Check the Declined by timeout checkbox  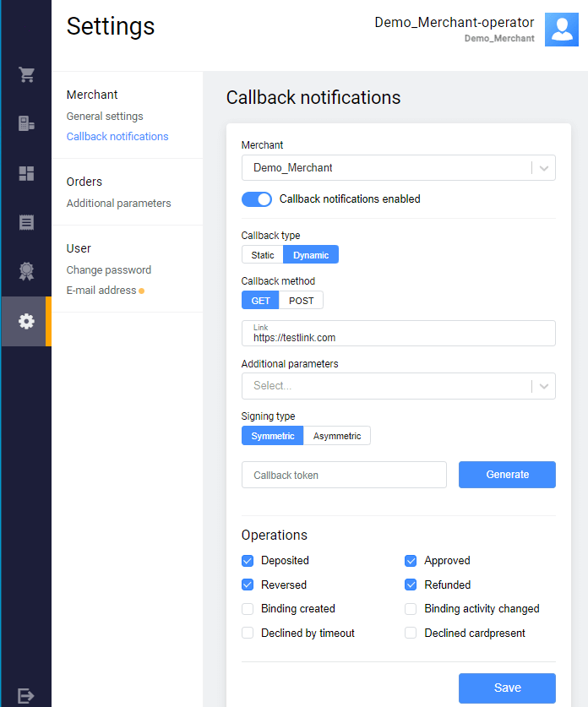pyautogui.click(x=248, y=634)
